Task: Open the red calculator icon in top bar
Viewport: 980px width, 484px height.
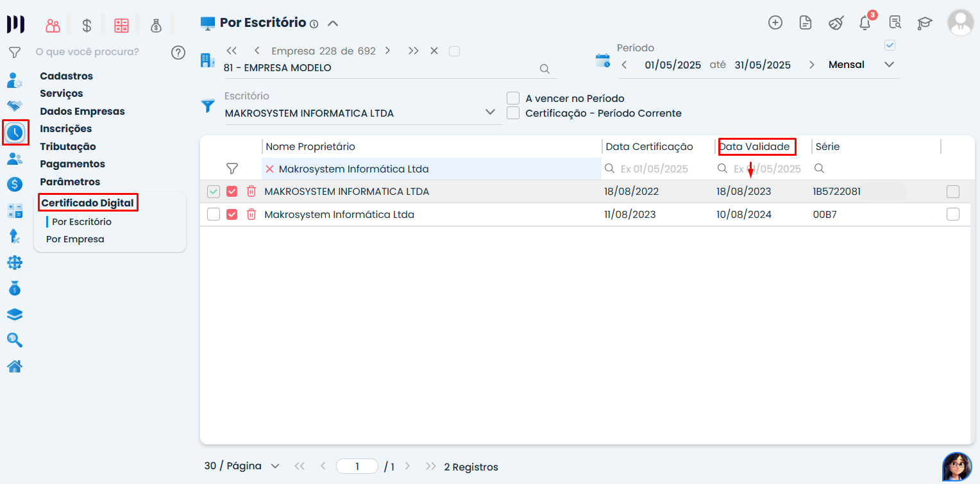Action: point(121,26)
